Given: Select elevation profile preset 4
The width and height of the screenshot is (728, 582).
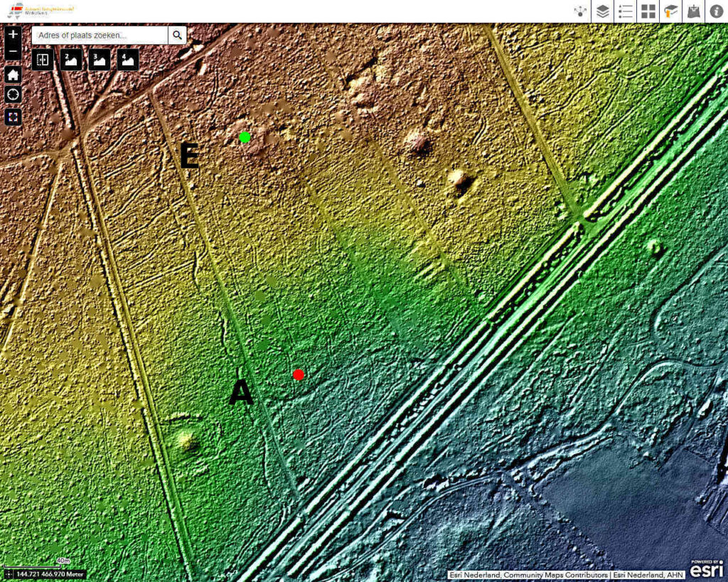Looking at the screenshot, I should (128, 60).
